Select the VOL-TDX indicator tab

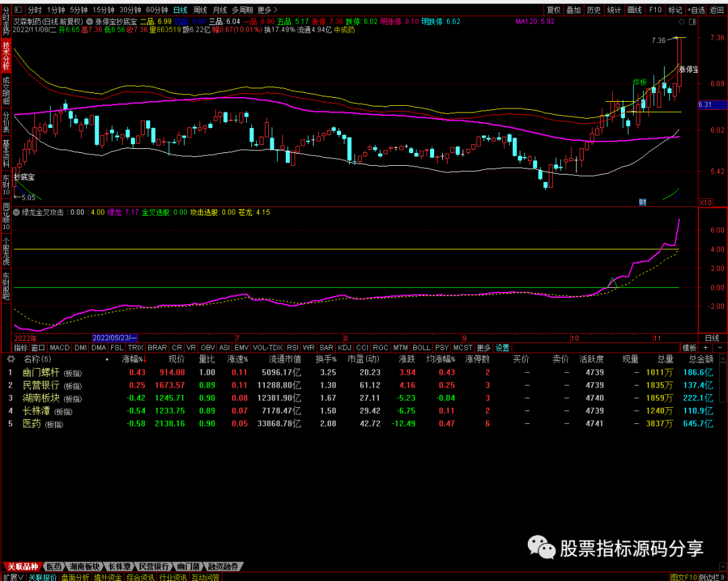click(268, 347)
